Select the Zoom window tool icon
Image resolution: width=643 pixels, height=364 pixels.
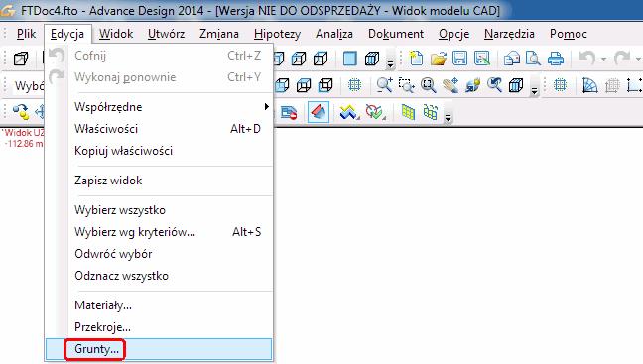click(407, 85)
